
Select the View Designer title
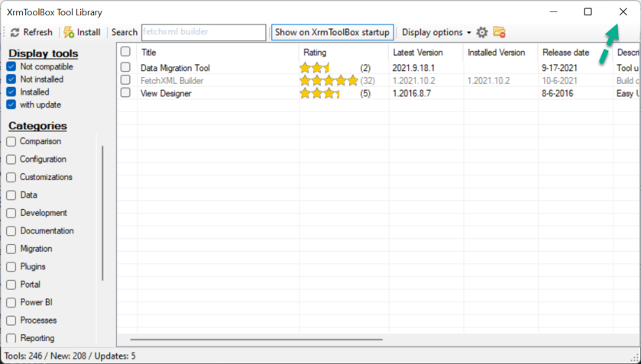point(166,94)
